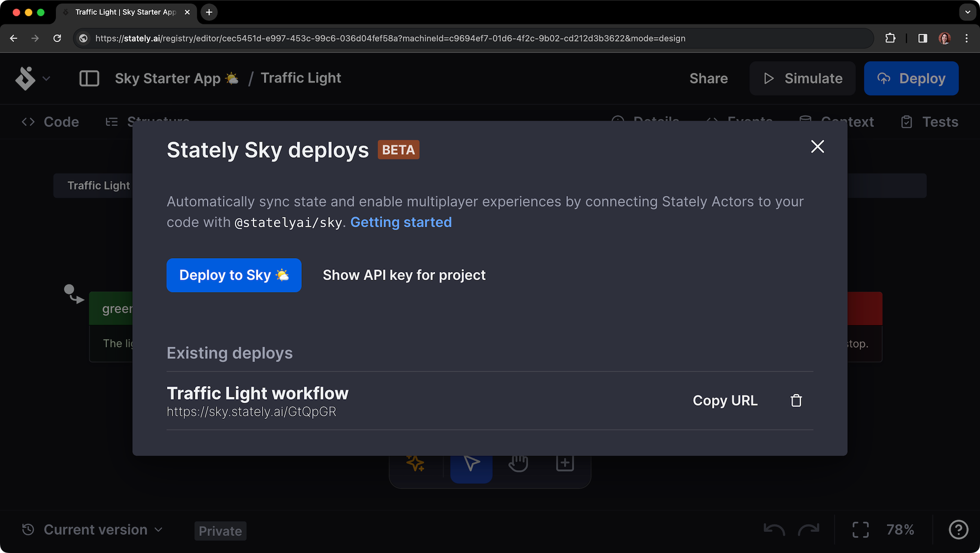The height and width of the screenshot is (553, 980).
Task: Delete the Traffic Light workflow deploy
Action: coord(796,400)
